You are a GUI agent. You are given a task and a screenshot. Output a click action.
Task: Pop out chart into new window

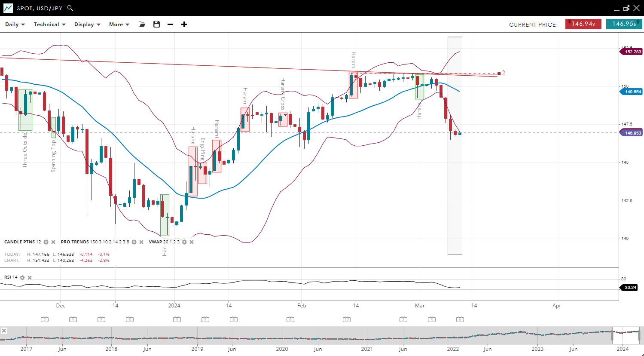(626, 8)
